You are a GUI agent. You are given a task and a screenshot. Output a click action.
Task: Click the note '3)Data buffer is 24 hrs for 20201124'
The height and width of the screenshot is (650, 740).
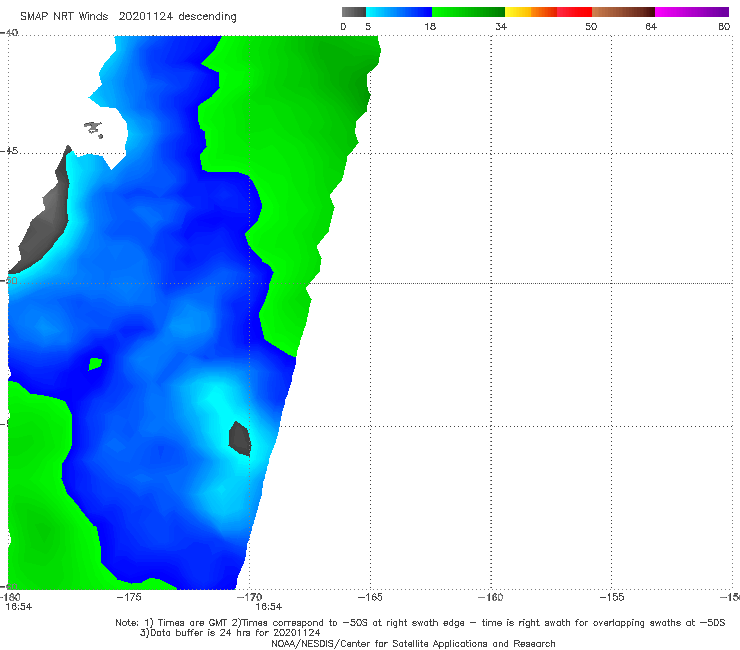230,633
